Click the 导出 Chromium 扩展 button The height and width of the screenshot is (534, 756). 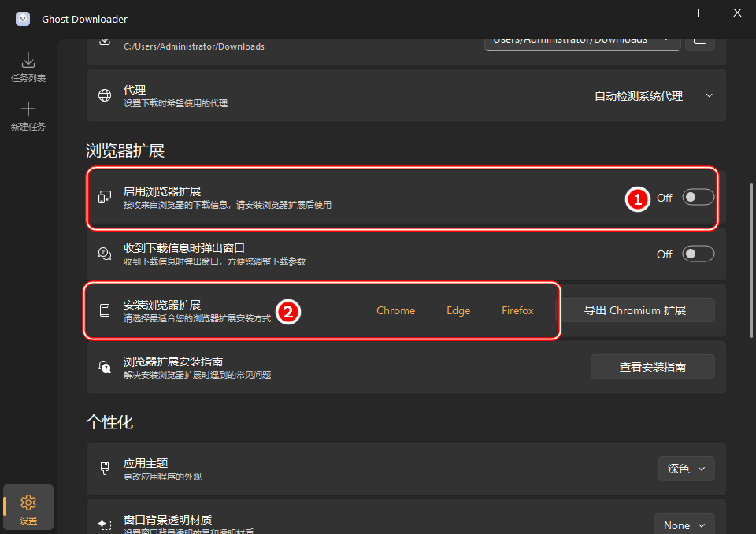point(638,310)
